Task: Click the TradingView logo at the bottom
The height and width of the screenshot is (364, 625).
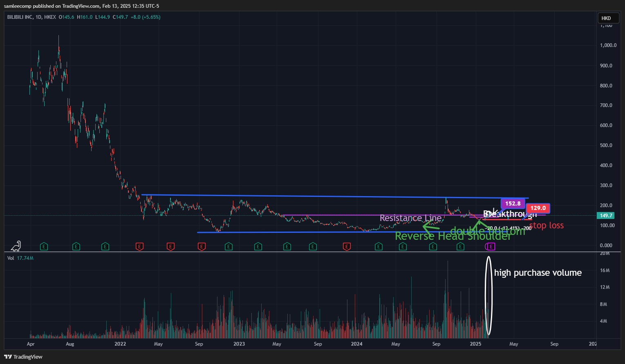Action: click(x=23, y=357)
